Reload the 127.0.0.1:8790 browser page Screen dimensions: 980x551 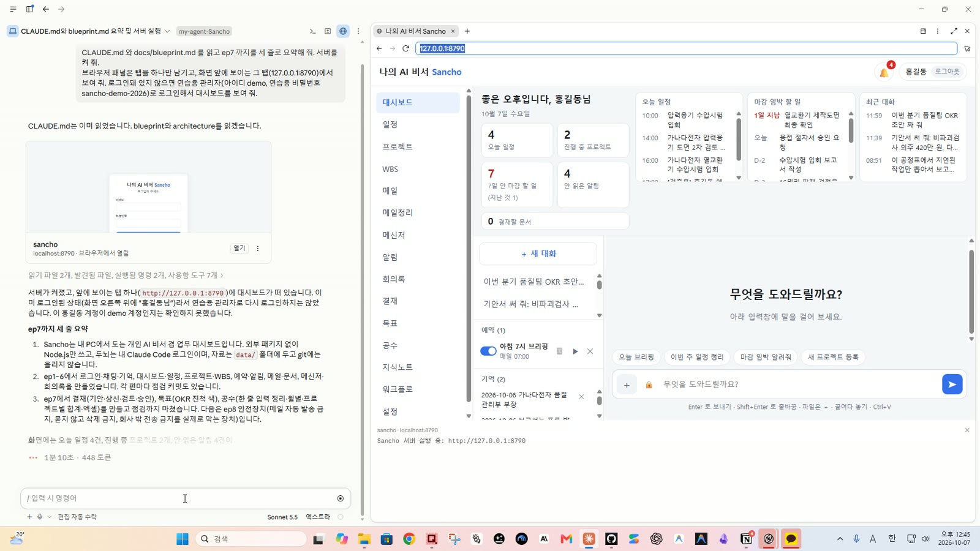[405, 48]
